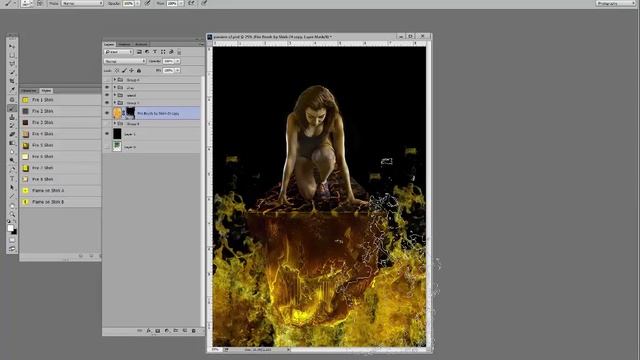Apply the Flame on Sloth B style
Image resolution: width=640 pixels, height=360 pixels.
click(x=60, y=202)
